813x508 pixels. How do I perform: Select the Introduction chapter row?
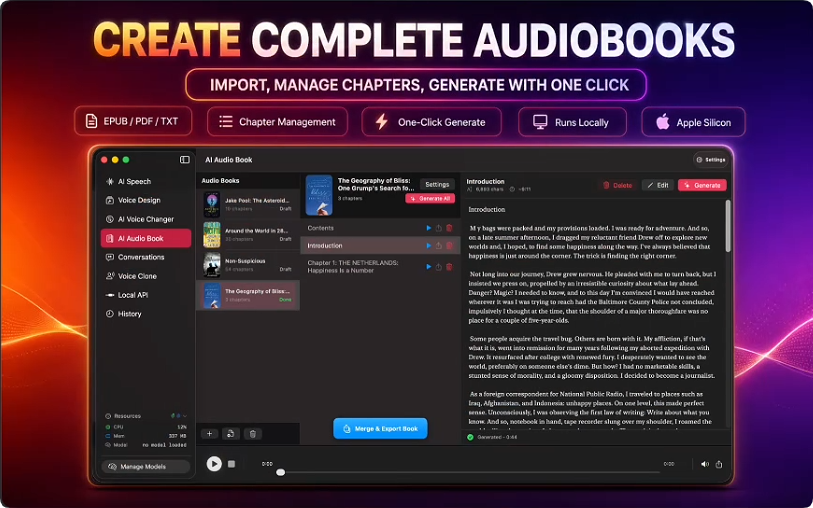380,246
